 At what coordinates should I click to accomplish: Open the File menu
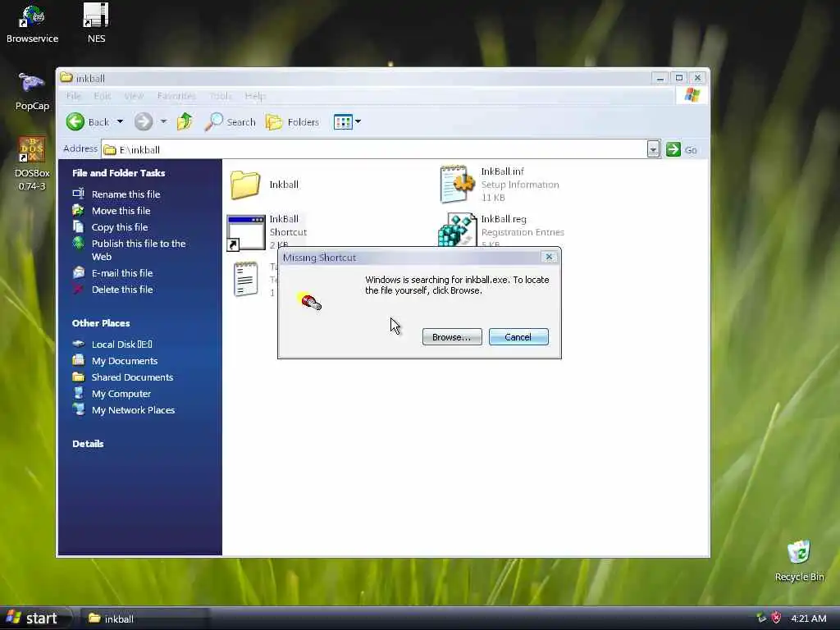(74, 96)
